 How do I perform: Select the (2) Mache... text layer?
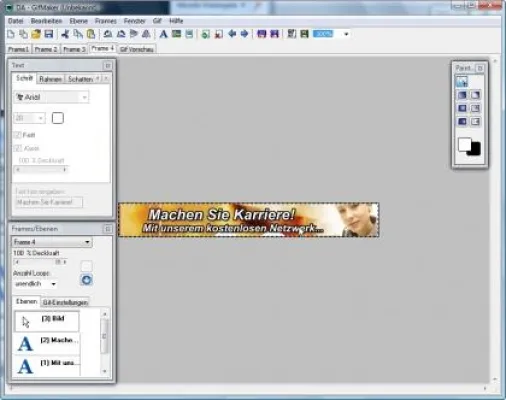47,344
